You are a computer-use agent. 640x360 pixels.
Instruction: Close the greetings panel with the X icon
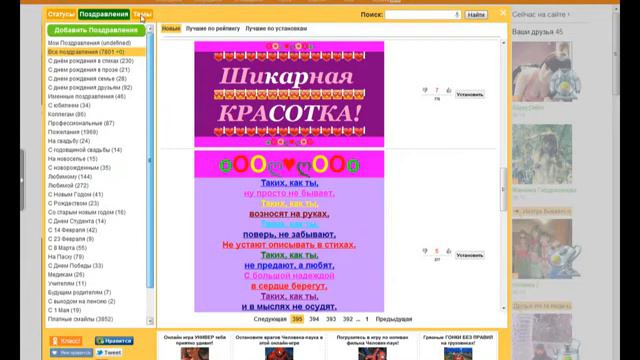point(503,13)
